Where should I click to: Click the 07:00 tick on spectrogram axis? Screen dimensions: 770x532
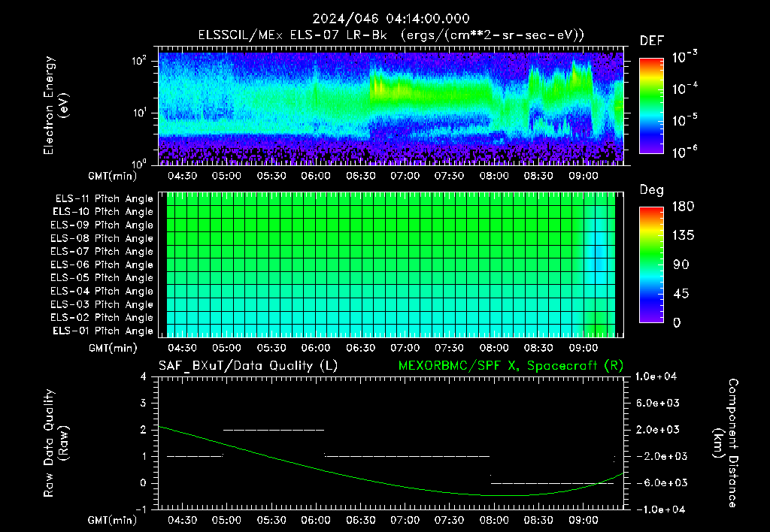tap(405, 176)
